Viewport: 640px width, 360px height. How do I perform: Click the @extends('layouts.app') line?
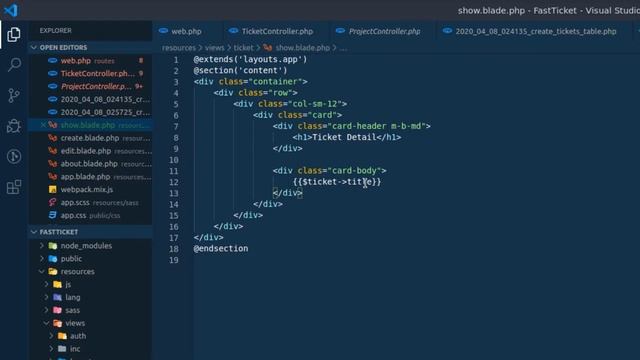click(250, 59)
